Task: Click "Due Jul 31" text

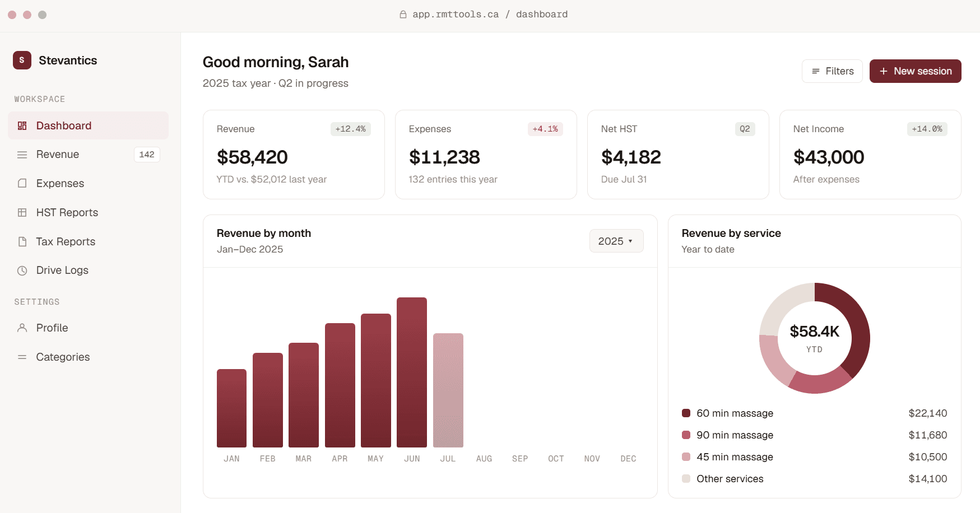Action: (x=624, y=179)
